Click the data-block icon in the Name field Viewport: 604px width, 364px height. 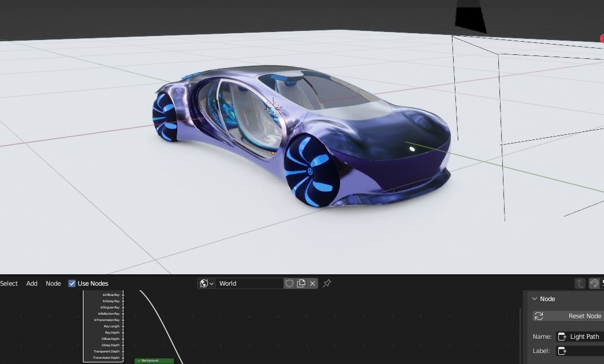(x=561, y=337)
